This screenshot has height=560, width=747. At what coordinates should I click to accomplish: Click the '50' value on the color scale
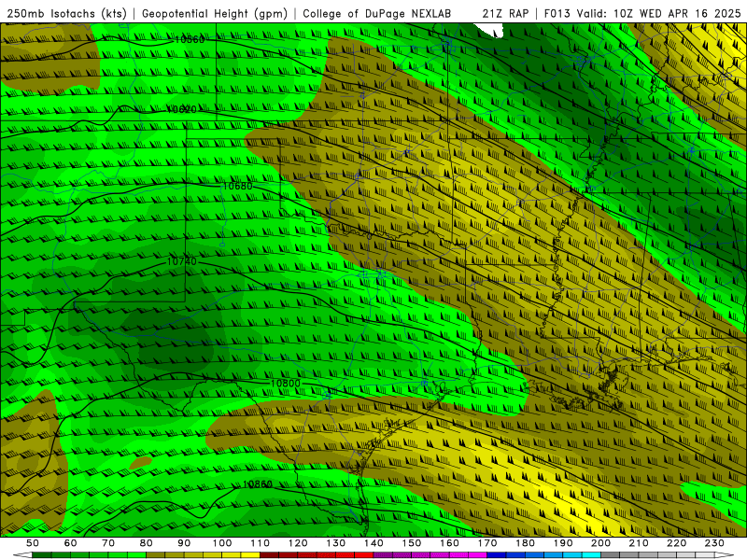coord(33,543)
